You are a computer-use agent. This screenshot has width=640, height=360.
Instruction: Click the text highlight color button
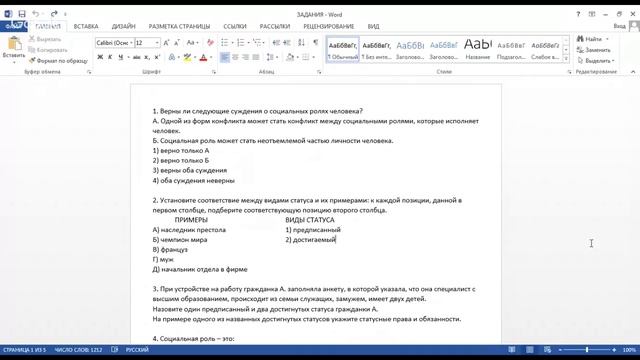click(x=187, y=57)
